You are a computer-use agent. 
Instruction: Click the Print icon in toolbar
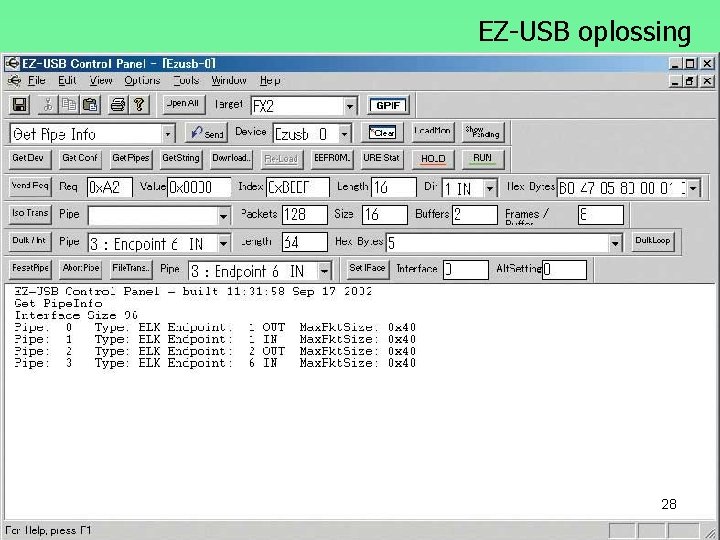point(118,105)
